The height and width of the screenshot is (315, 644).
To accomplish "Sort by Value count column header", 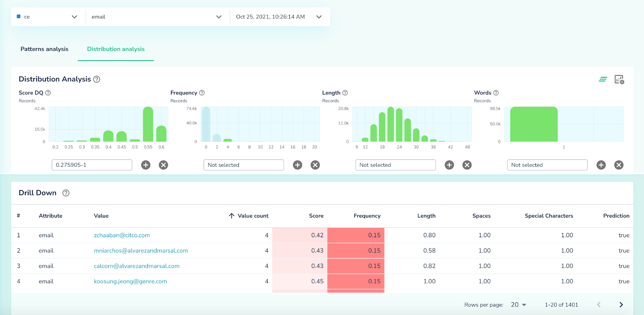I will [x=249, y=216].
